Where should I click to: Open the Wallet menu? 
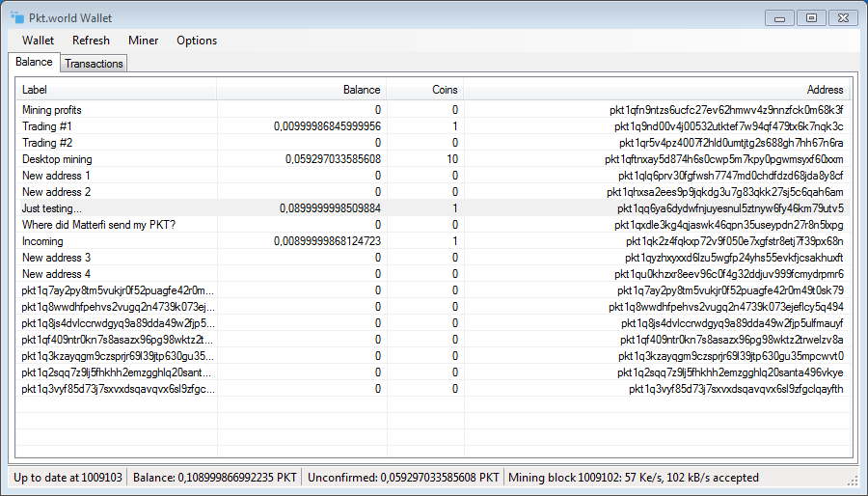[x=39, y=41]
